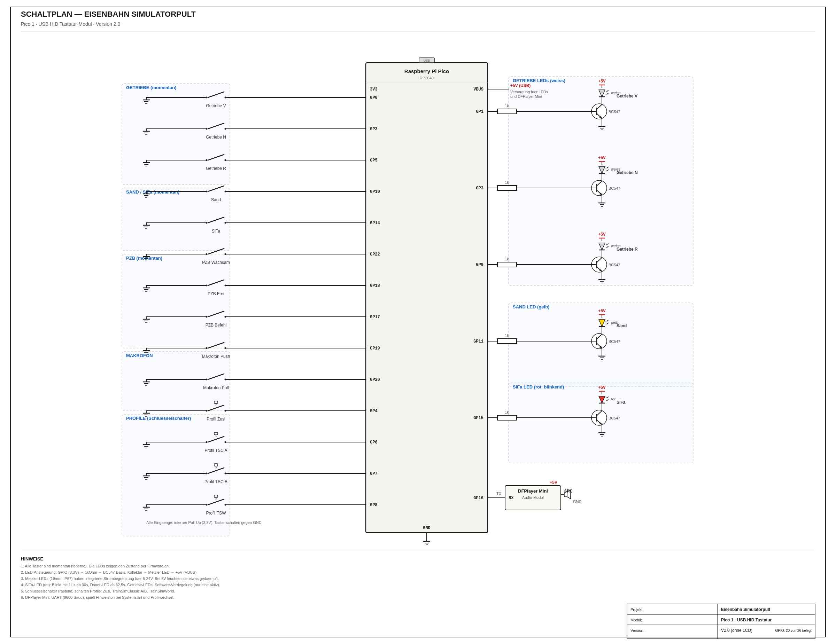Select the BC547 transistor for Getriebe N
Image resolution: width=836 pixels, height=644 pixels.
599,188
